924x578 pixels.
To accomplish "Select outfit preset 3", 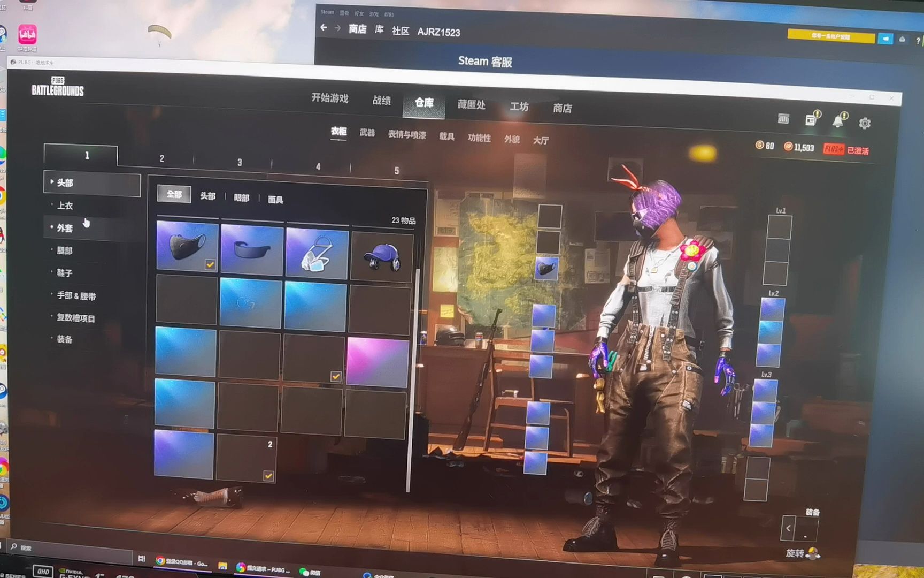I will (240, 162).
